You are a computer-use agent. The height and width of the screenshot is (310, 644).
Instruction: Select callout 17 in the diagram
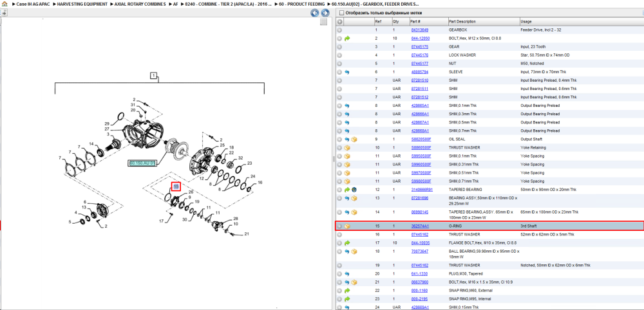pyautogui.click(x=162, y=221)
